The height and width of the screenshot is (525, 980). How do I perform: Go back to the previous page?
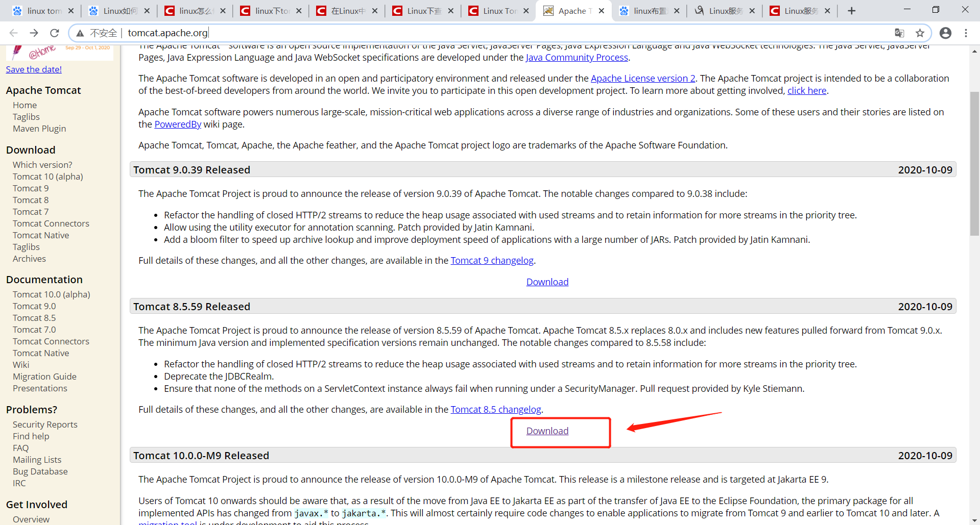tap(14, 33)
